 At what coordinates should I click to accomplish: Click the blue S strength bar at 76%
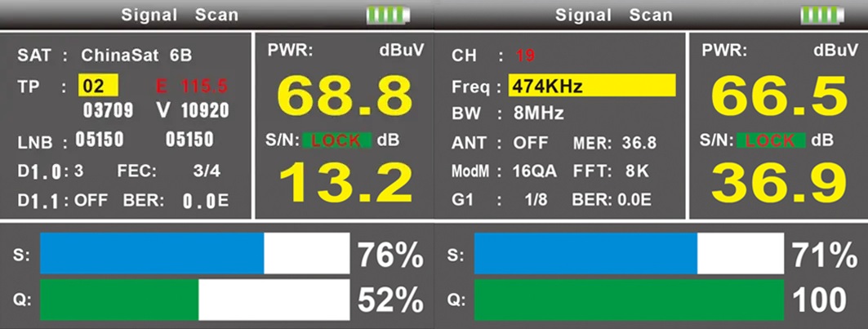(152, 254)
